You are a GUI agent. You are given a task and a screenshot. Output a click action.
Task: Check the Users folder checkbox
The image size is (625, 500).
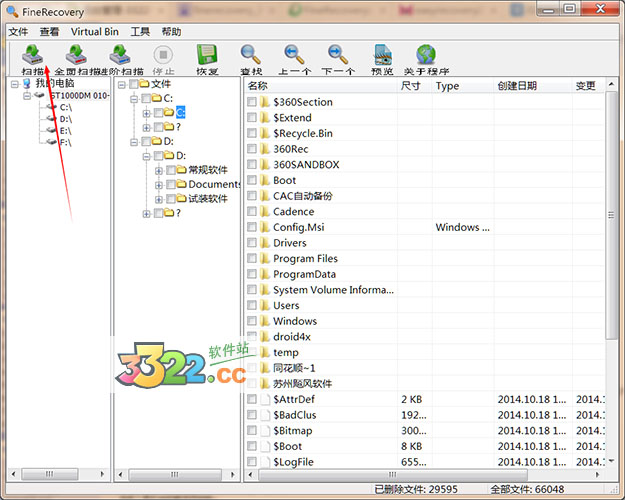(x=252, y=305)
